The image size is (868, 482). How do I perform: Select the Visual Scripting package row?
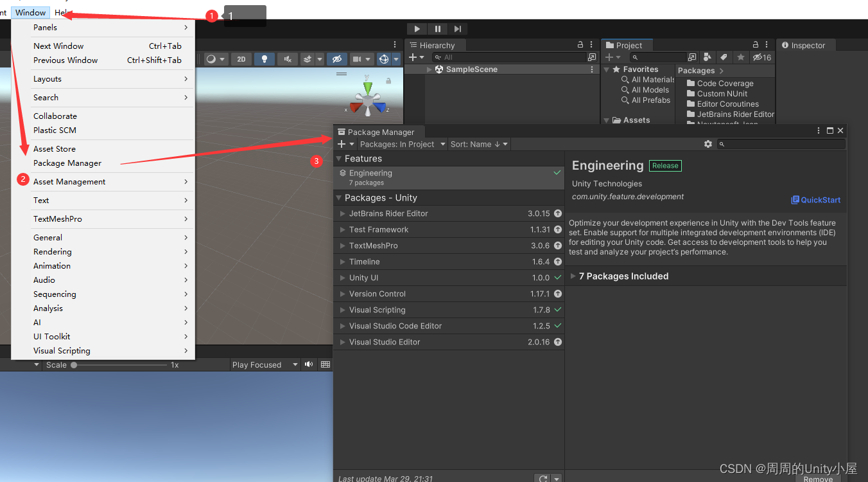[449, 310]
